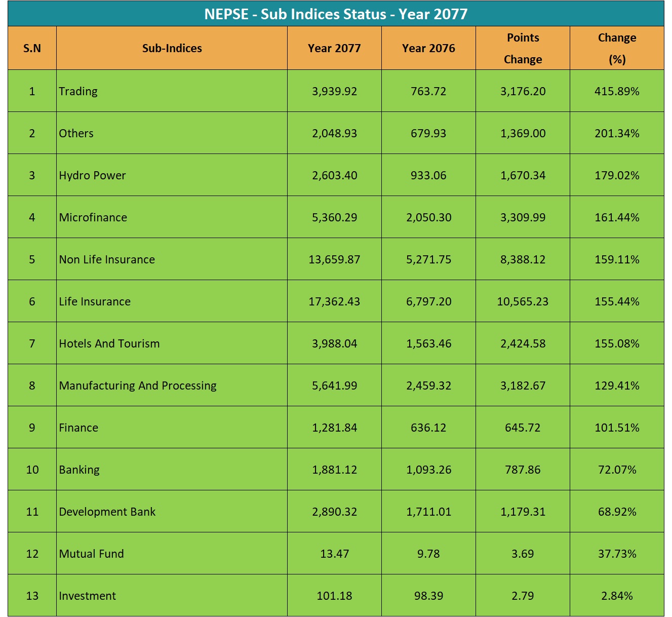Viewport: 672px width, 617px height.
Task: Click the Points Change column header
Action: tap(523, 48)
